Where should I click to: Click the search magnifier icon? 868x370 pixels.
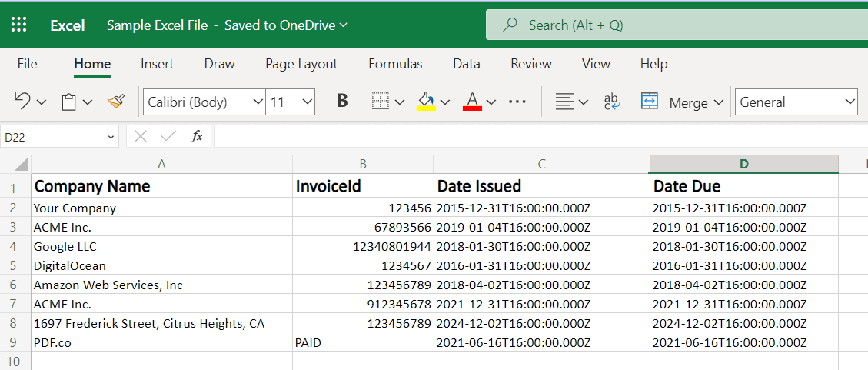pyautogui.click(x=509, y=25)
